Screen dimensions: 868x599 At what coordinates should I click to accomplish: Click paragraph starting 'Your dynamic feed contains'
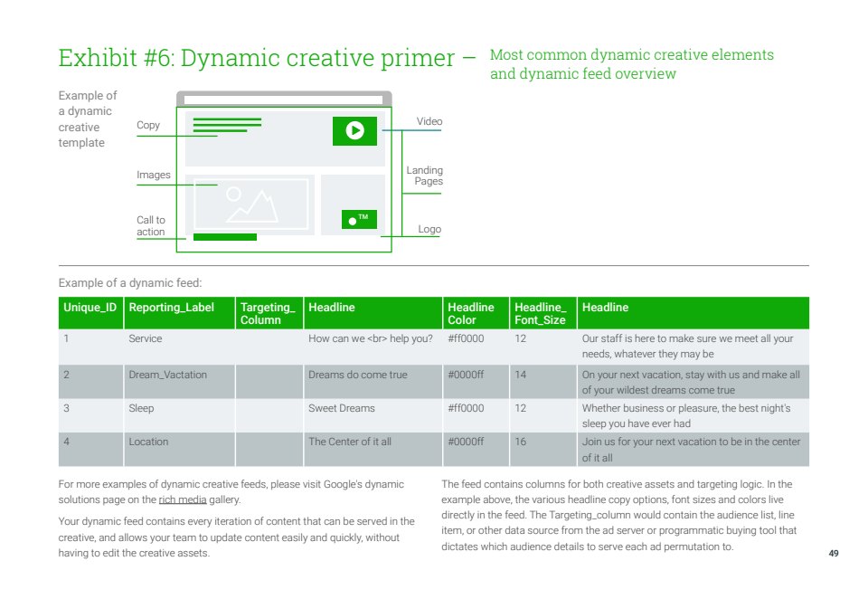(x=236, y=537)
